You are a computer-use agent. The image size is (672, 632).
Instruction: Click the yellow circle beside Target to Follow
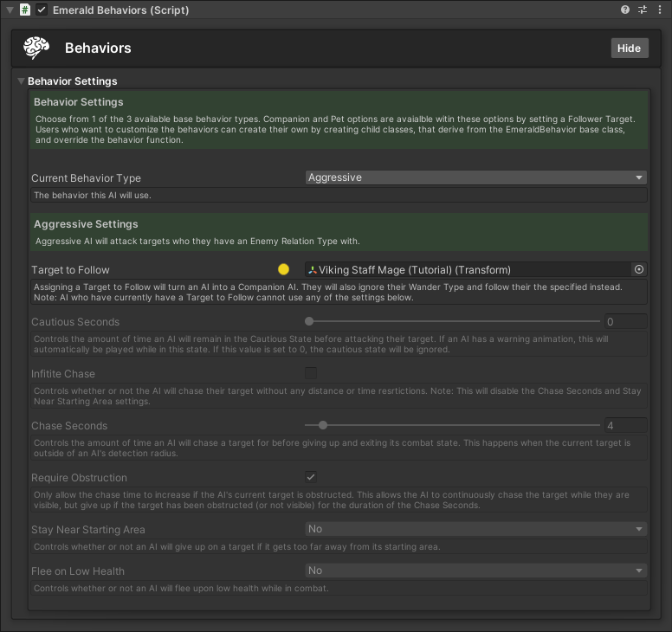[x=283, y=269]
